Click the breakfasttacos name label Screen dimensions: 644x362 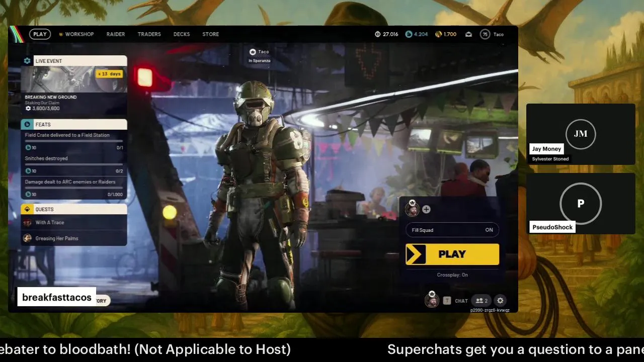(x=57, y=298)
